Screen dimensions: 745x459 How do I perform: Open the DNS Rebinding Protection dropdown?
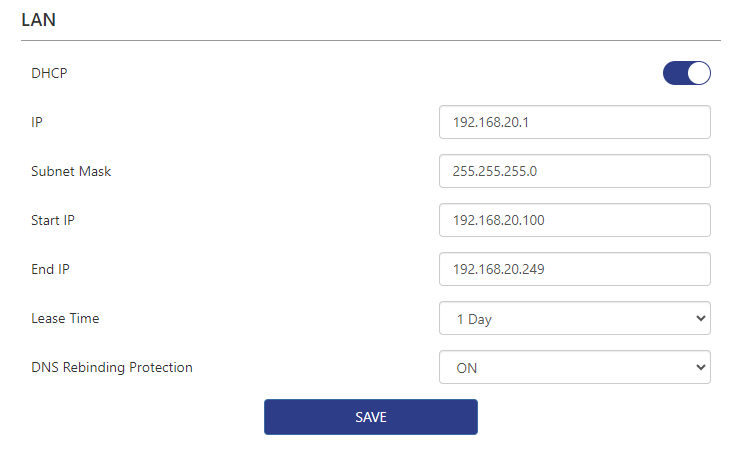574,367
